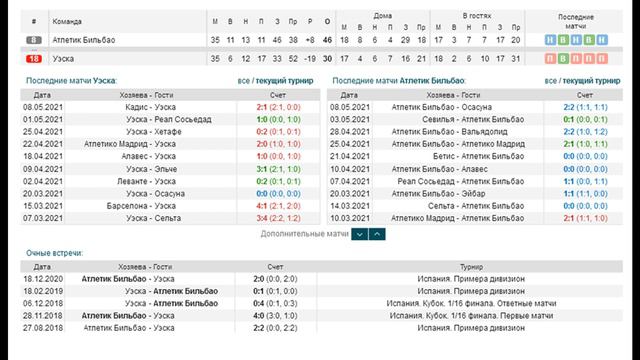640x360 pixels.
Task: Click the rightmost П badge in Уэска's form
Action: tap(602, 58)
